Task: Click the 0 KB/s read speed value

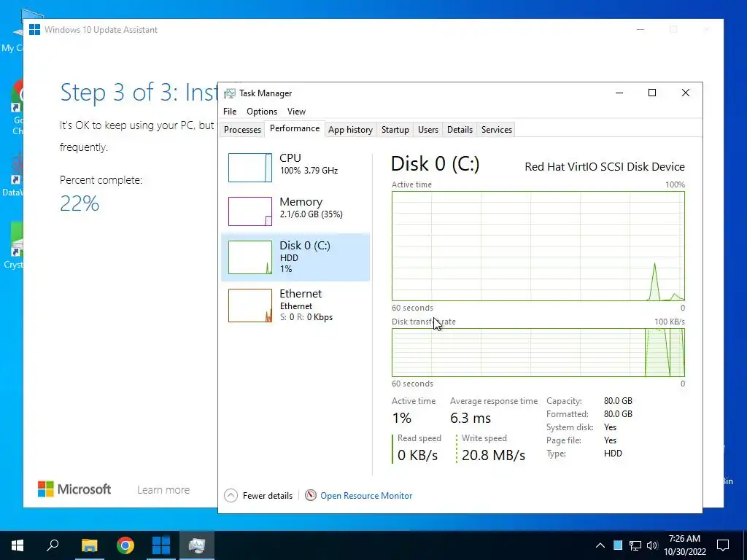Action: tap(418, 455)
